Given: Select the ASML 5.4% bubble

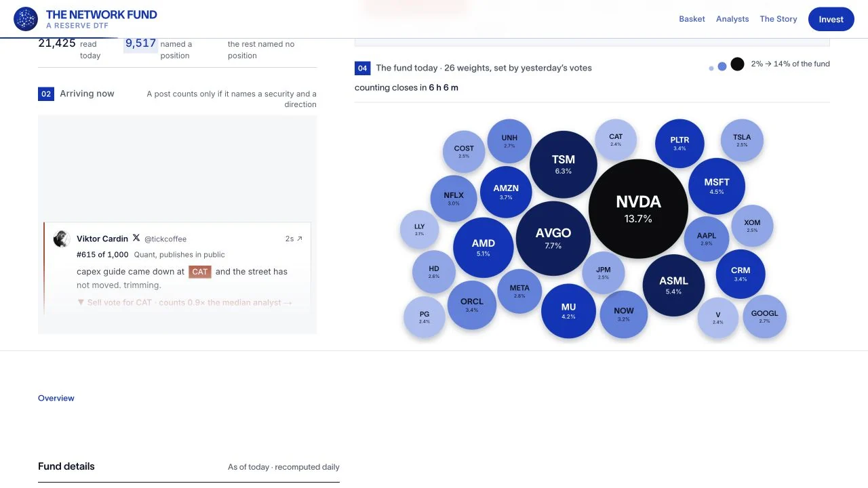Looking at the screenshot, I should [x=673, y=285].
